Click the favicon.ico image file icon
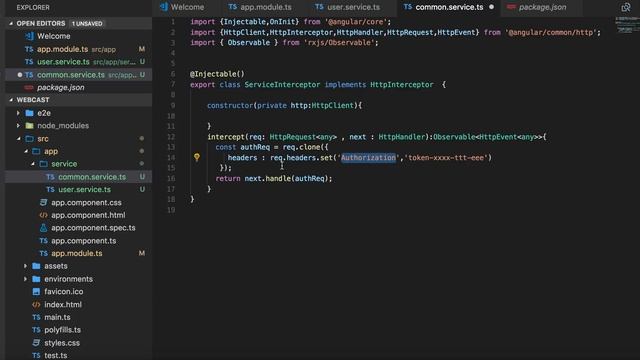640x360 pixels. (36, 292)
